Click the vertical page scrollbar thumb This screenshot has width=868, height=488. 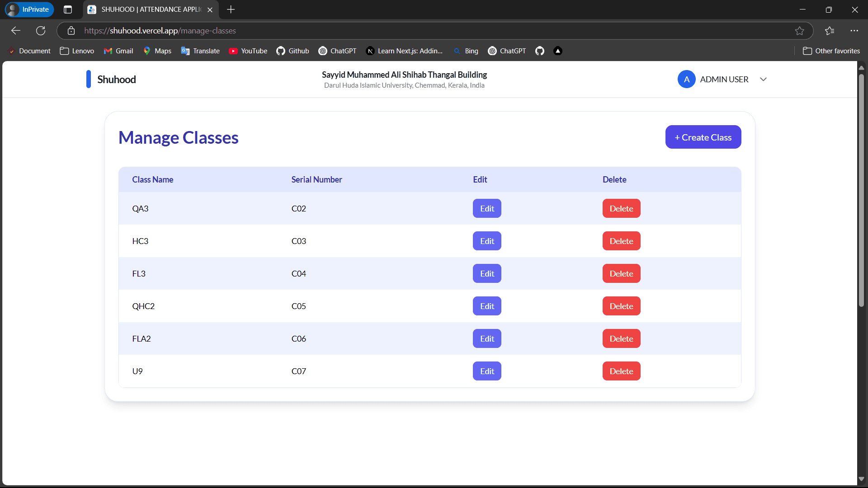(x=861, y=190)
